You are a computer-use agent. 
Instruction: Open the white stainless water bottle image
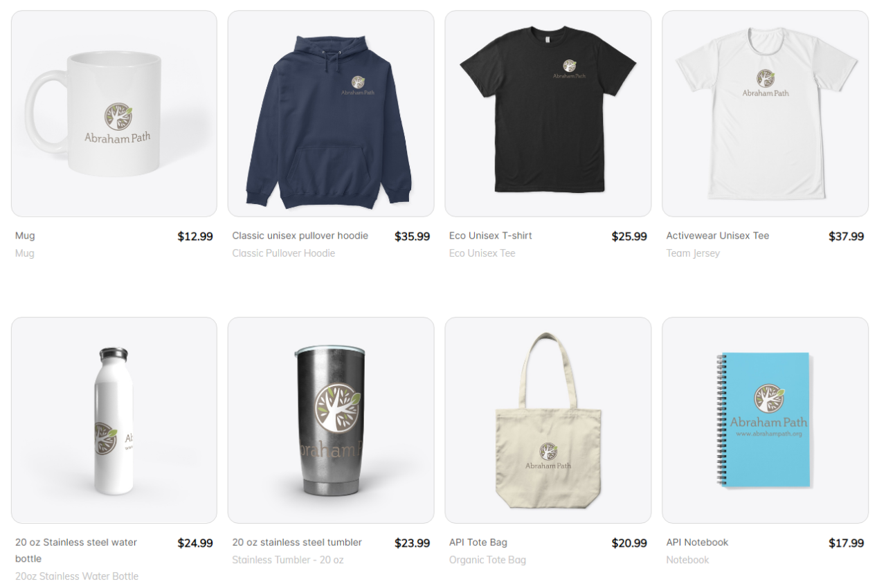[114, 420]
